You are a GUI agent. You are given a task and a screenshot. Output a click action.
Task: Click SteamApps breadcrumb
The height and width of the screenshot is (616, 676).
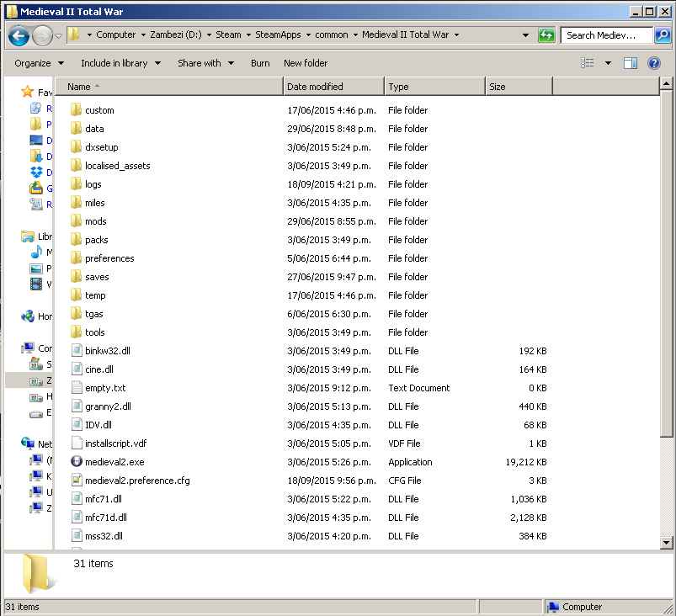pyautogui.click(x=278, y=35)
